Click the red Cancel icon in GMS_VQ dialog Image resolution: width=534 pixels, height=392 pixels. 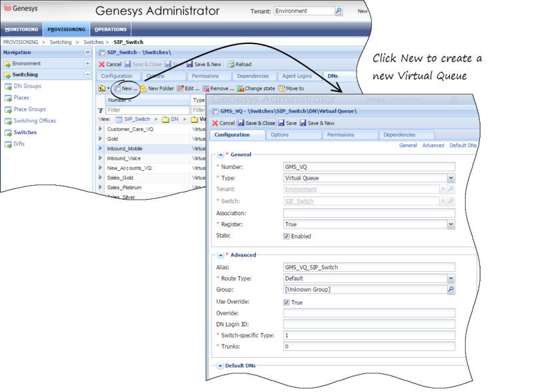pos(215,123)
